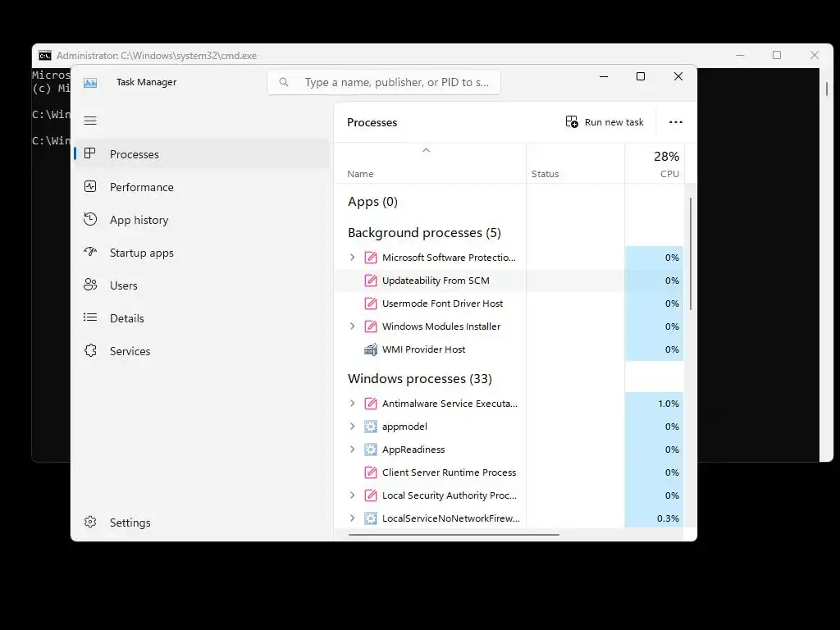The image size is (840, 630).
Task: Minimize the cmd.exe window
Action: point(740,55)
